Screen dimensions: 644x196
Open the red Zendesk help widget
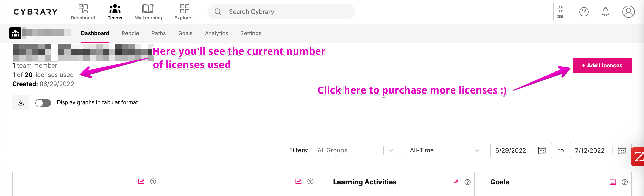[638, 157]
